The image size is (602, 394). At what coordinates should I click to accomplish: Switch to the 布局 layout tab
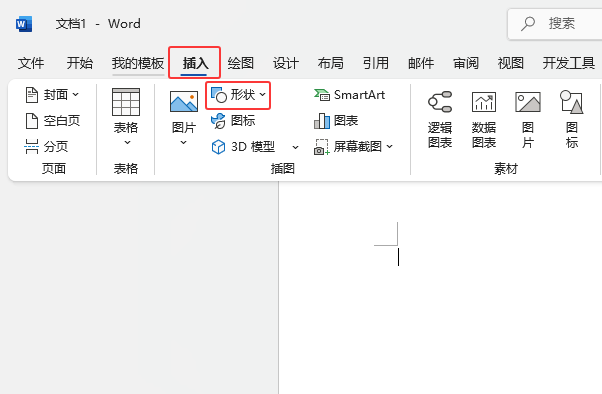click(x=331, y=63)
